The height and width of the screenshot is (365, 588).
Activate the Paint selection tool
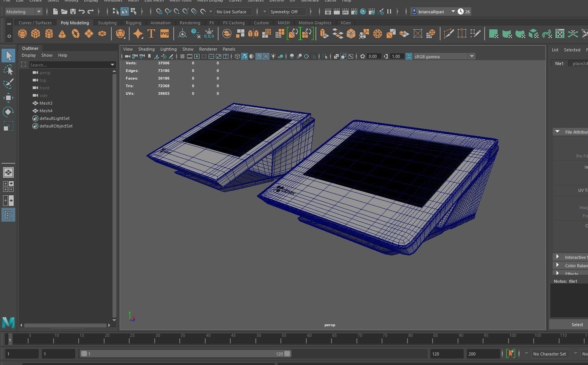pos(8,84)
